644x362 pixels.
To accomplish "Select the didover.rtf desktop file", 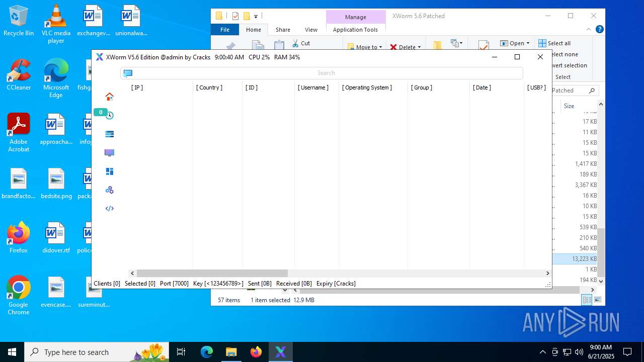I will pyautogui.click(x=56, y=237).
